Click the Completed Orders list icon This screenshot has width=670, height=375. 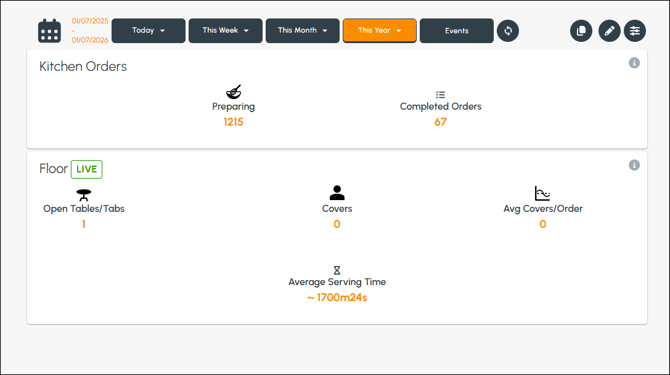pyautogui.click(x=440, y=95)
